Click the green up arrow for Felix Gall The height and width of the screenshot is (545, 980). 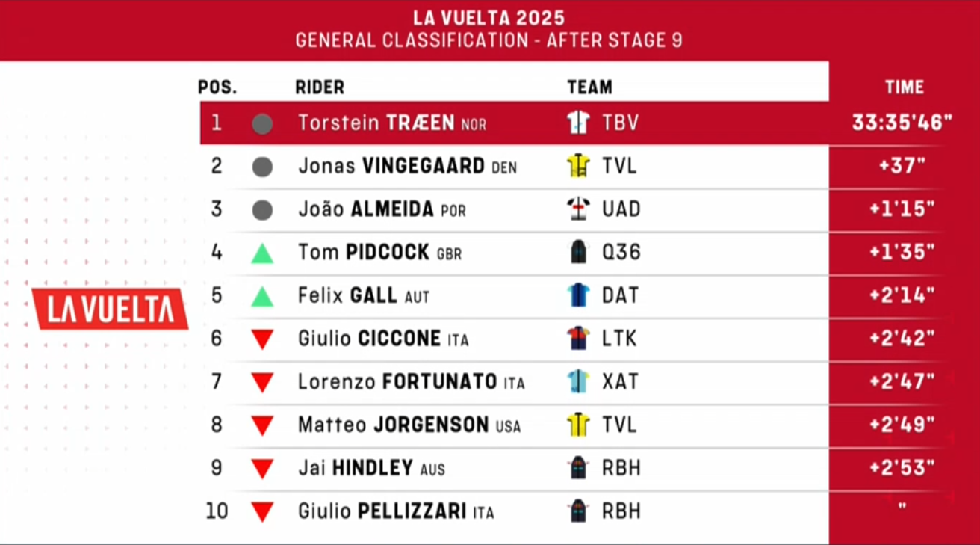pyautogui.click(x=262, y=297)
